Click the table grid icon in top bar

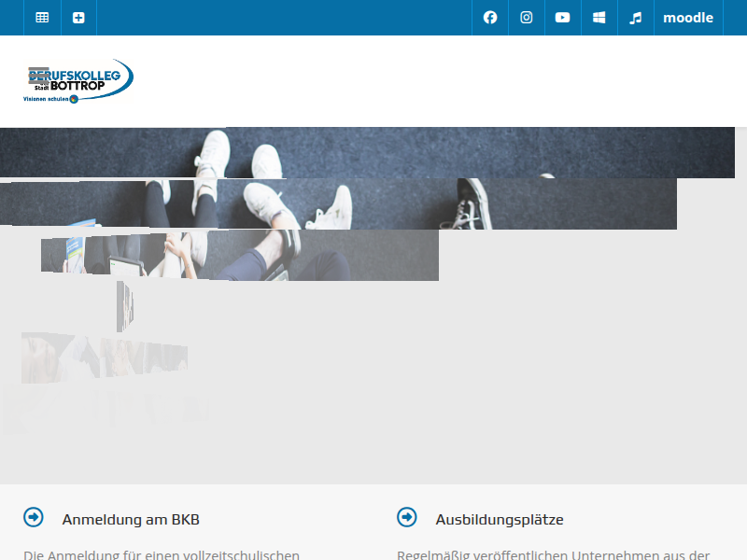coord(42,18)
